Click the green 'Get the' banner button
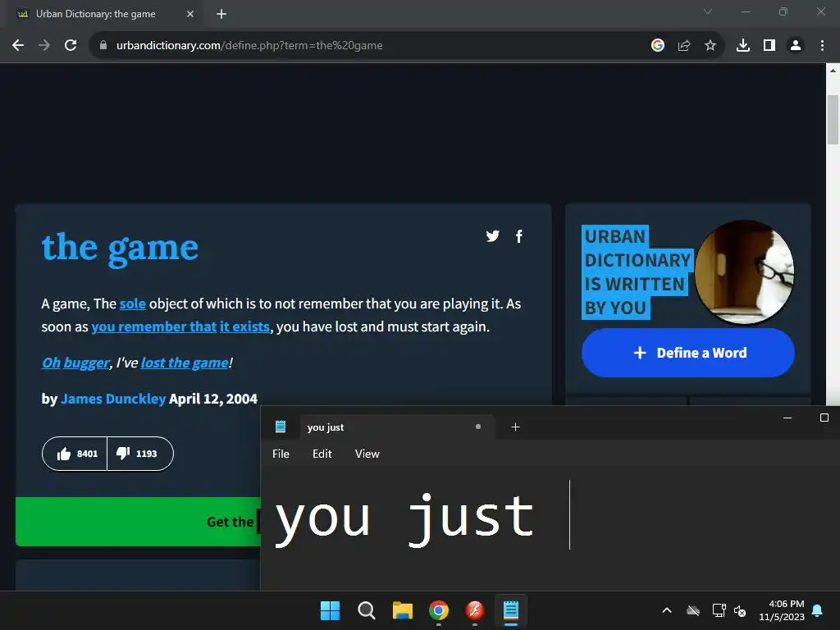This screenshot has width=840, height=630. [138, 521]
